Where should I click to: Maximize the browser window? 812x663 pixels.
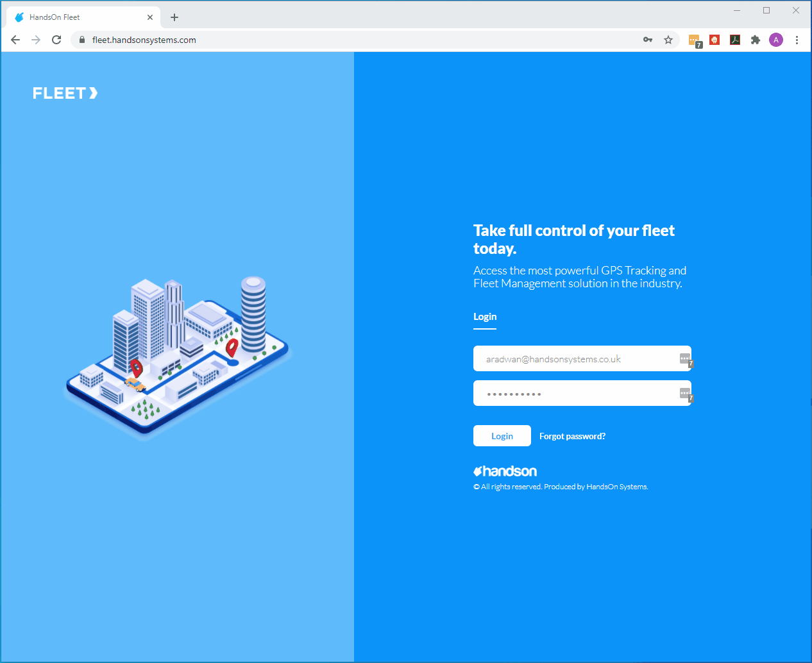[x=766, y=10]
